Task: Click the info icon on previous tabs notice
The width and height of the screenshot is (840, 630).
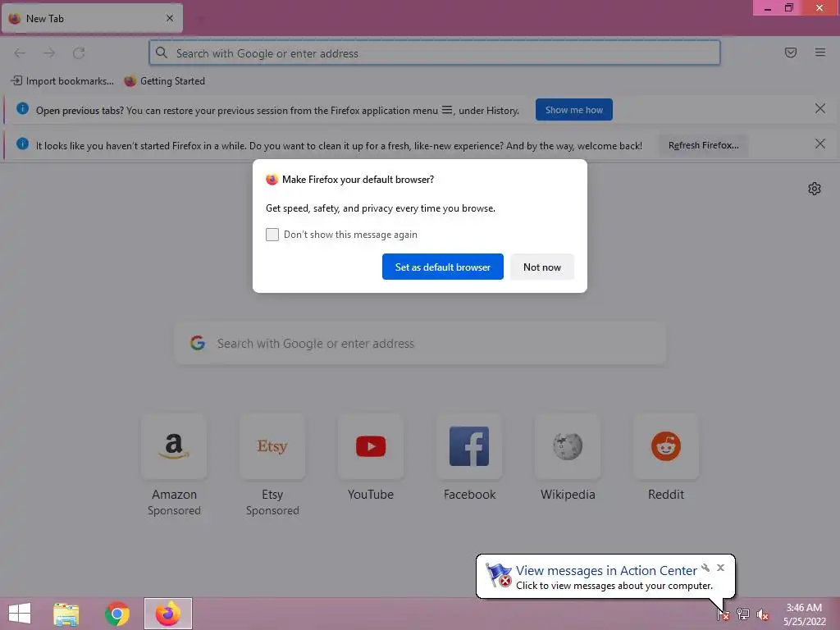Action: pyautogui.click(x=22, y=109)
